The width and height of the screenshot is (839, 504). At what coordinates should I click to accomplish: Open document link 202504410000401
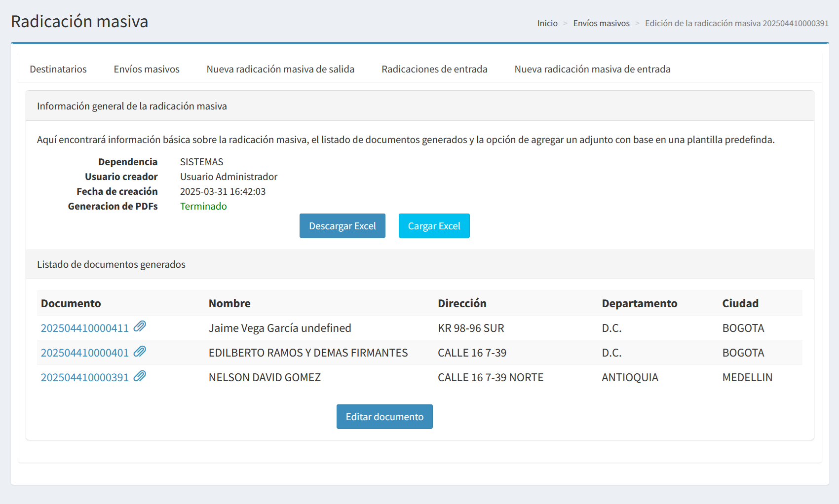click(x=85, y=353)
